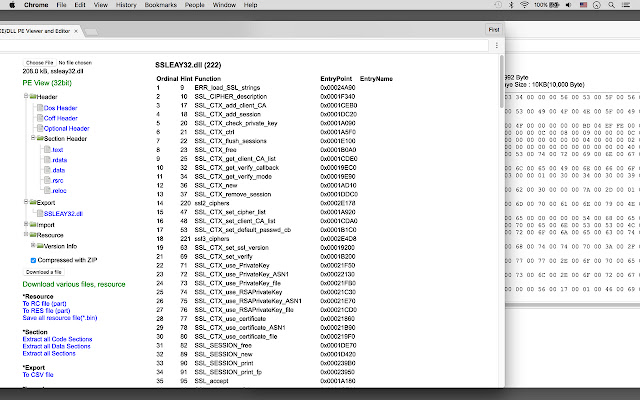Click the .rdata page icon
Image resolution: width=640 pixels, height=400 pixels.
47,160
